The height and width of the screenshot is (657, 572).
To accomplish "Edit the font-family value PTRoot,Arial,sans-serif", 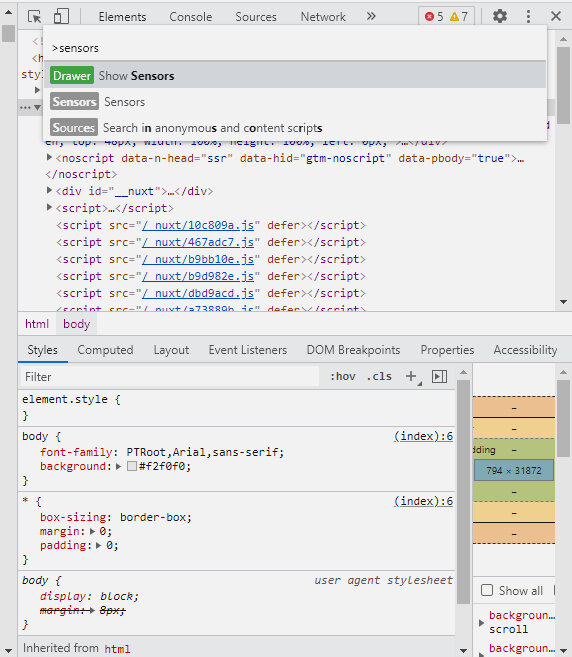I will coord(203,453).
